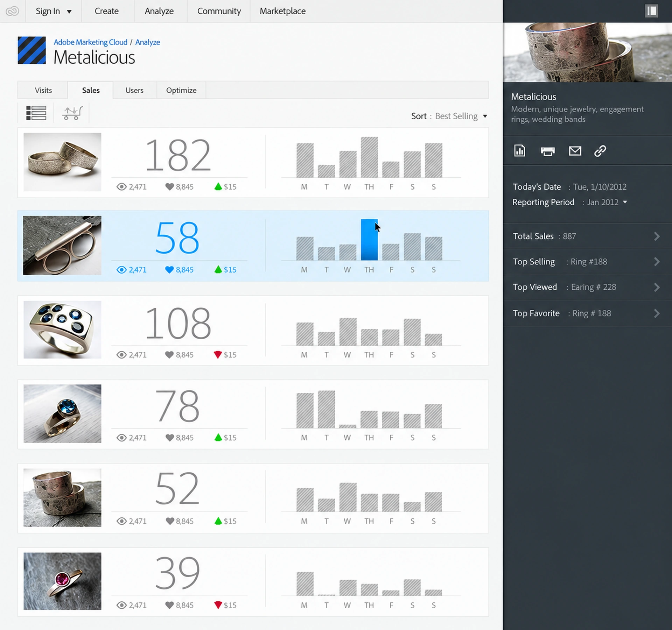Click eye icon on 39 row

[x=121, y=605]
